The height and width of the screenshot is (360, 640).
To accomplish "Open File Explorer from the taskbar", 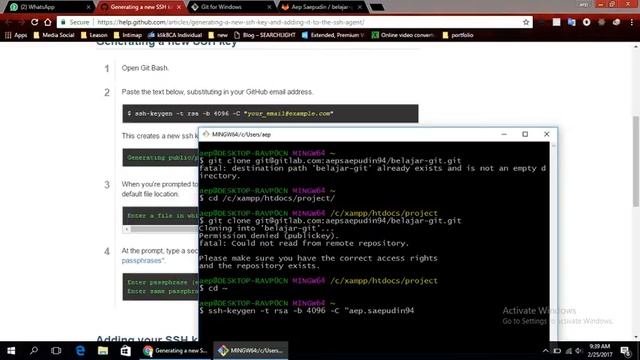I will coord(103,351).
